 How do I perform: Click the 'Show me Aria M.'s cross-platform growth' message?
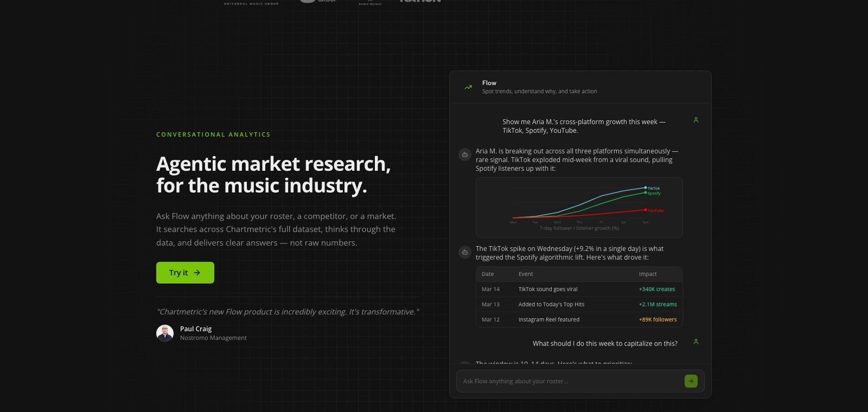click(x=584, y=126)
